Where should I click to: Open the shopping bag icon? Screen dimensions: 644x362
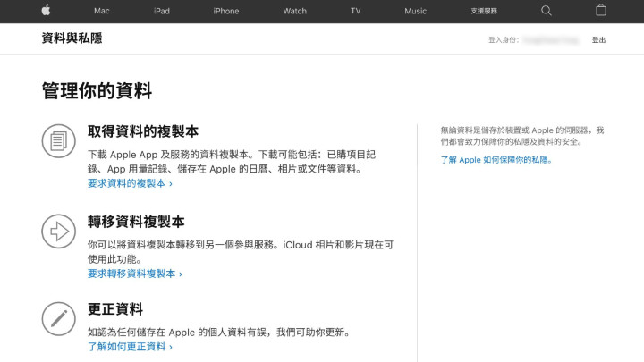point(600,10)
